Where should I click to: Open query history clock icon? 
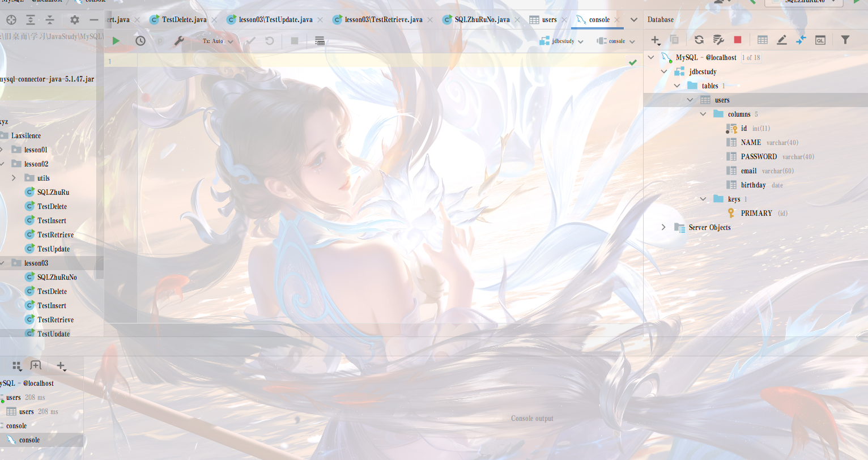[141, 41]
